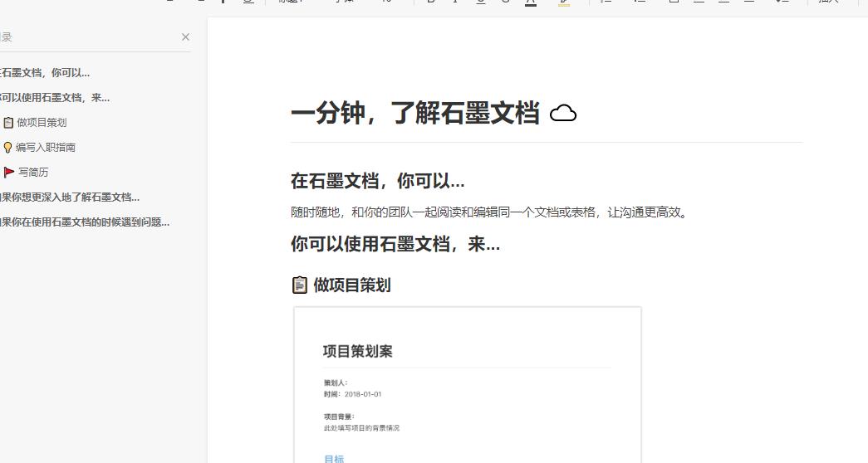
Task: Select the yellow highlight color tool
Action: coord(564,2)
